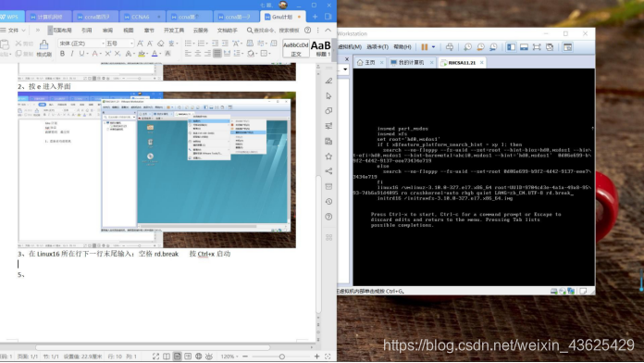Select justify alignment in WPS
This screenshot has height=363, width=644.
click(x=217, y=54)
